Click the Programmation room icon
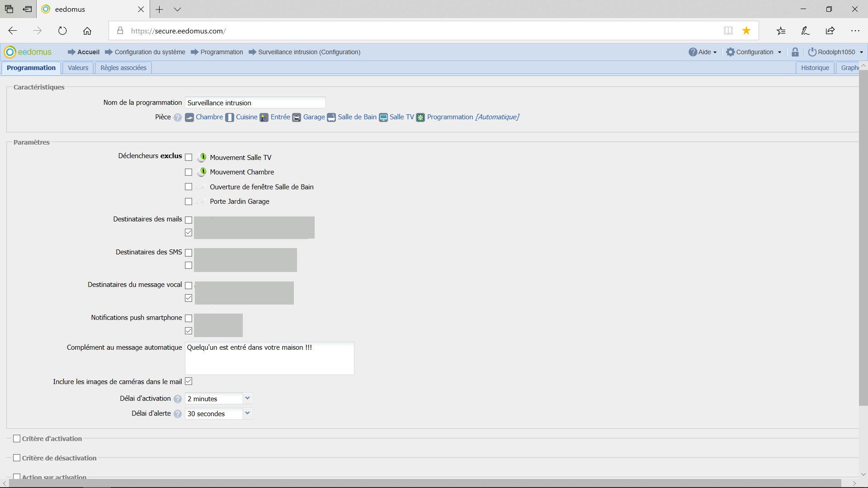Image resolution: width=868 pixels, height=488 pixels. (x=420, y=117)
